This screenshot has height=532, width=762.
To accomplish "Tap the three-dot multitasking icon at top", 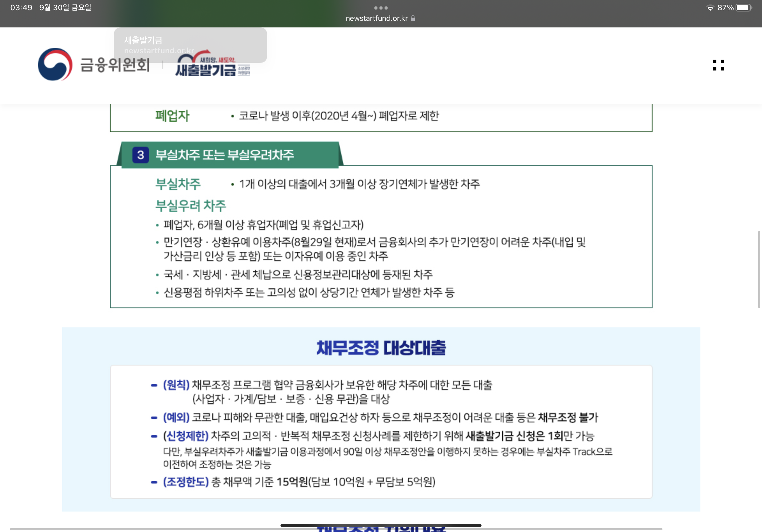I will point(381,8).
